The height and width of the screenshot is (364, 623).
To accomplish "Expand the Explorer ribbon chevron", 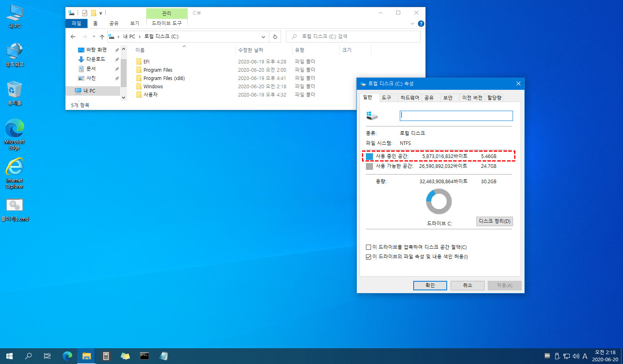I will [x=412, y=24].
